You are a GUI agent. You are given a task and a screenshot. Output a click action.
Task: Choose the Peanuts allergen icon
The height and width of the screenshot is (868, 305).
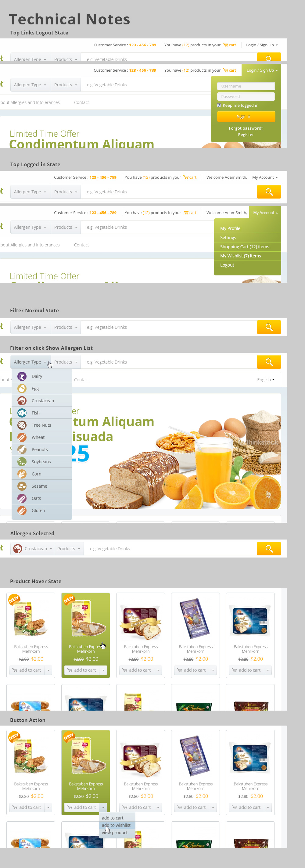[x=22, y=449]
